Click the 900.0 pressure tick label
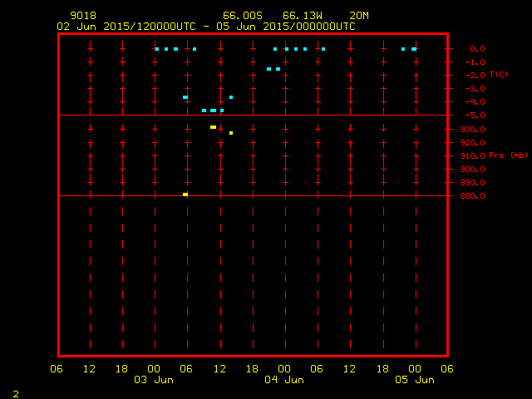Viewport: 532px width, 399px height. [x=473, y=170]
